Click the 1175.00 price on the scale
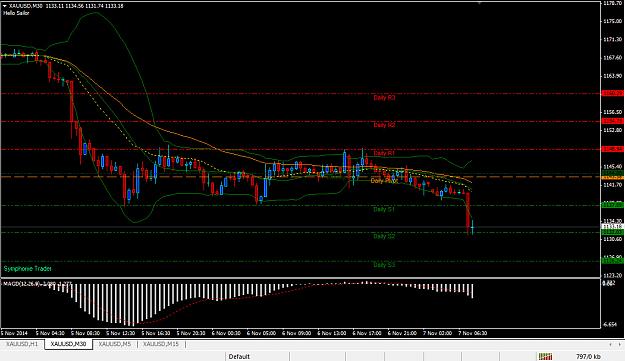The image size is (625, 361). [612, 21]
